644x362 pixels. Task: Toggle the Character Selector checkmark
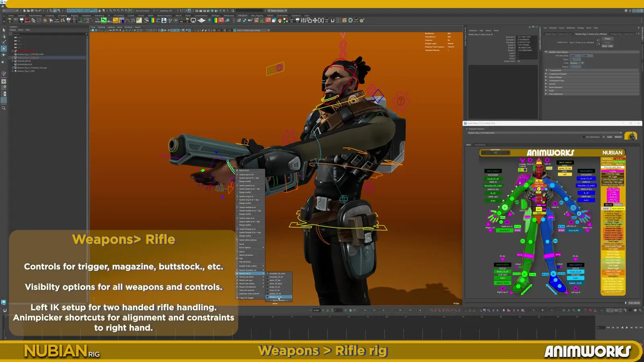tap(467, 129)
